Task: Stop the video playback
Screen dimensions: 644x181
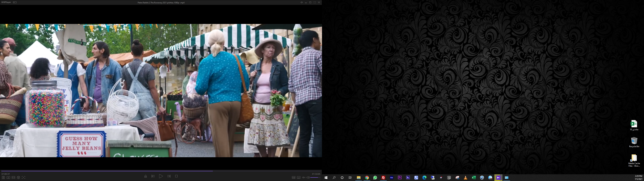Action: tap(176, 176)
